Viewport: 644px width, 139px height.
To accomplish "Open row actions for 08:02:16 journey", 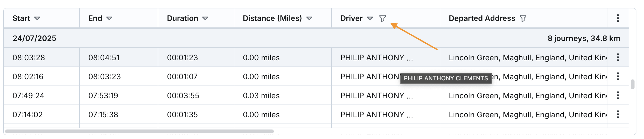I will (x=618, y=77).
